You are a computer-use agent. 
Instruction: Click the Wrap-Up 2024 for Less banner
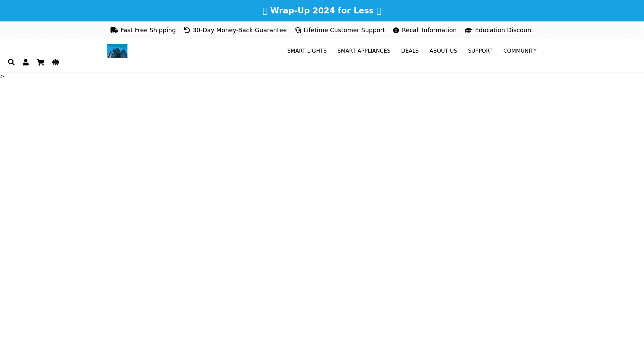(x=322, y=11)
